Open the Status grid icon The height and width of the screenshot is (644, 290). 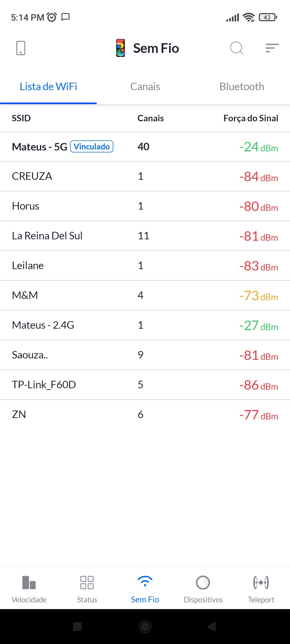coord(87,582)
